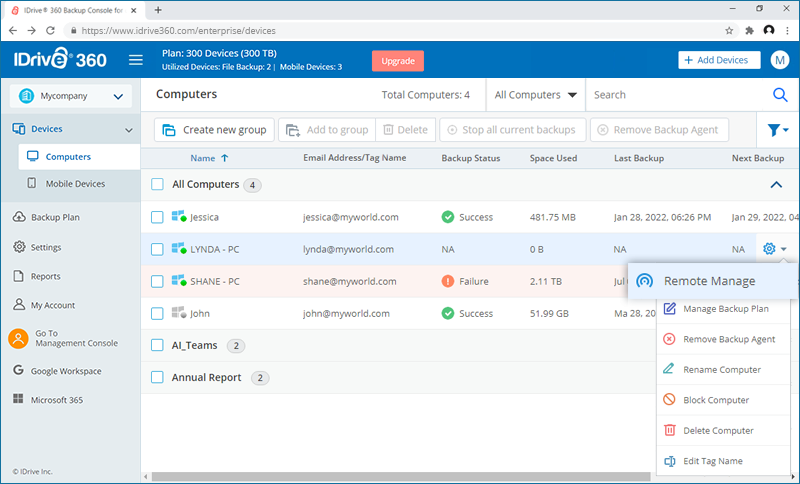This screenshot has height=484, width=800.
Task: Choose Block Computer option
Action: [x=723, y=400]
